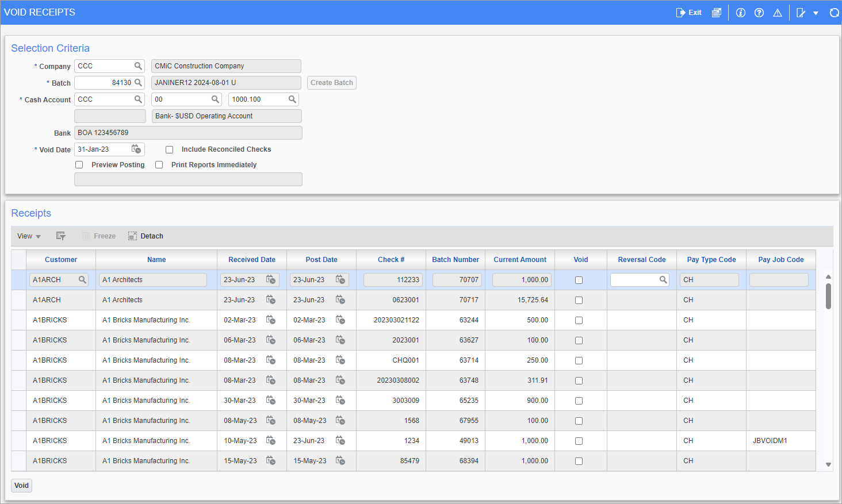Click table scrollbar up arrow
The width and height of the screenshot is (842, 504).
click(828, 277)
